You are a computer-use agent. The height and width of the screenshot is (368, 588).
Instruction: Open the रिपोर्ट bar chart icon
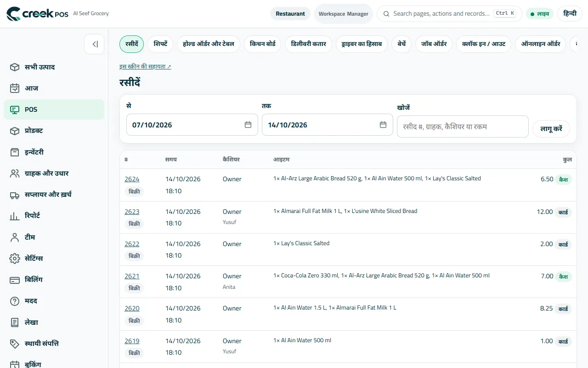pyautogui.click(x=15, y=216)
